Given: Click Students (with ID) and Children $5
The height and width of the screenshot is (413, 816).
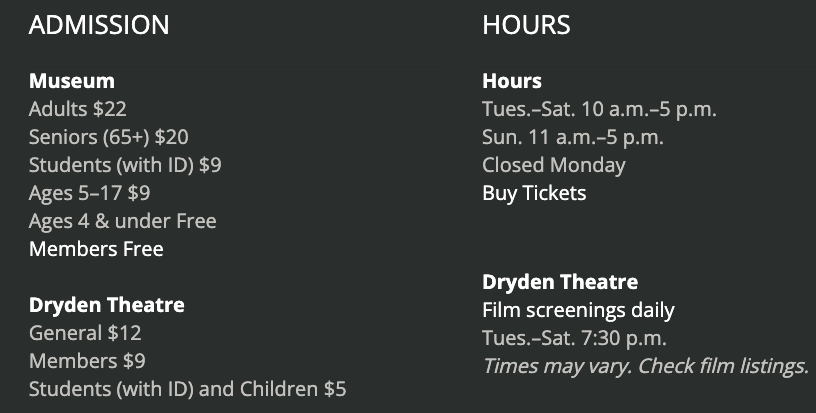Looking at the screenshot, I should [188, 389].
